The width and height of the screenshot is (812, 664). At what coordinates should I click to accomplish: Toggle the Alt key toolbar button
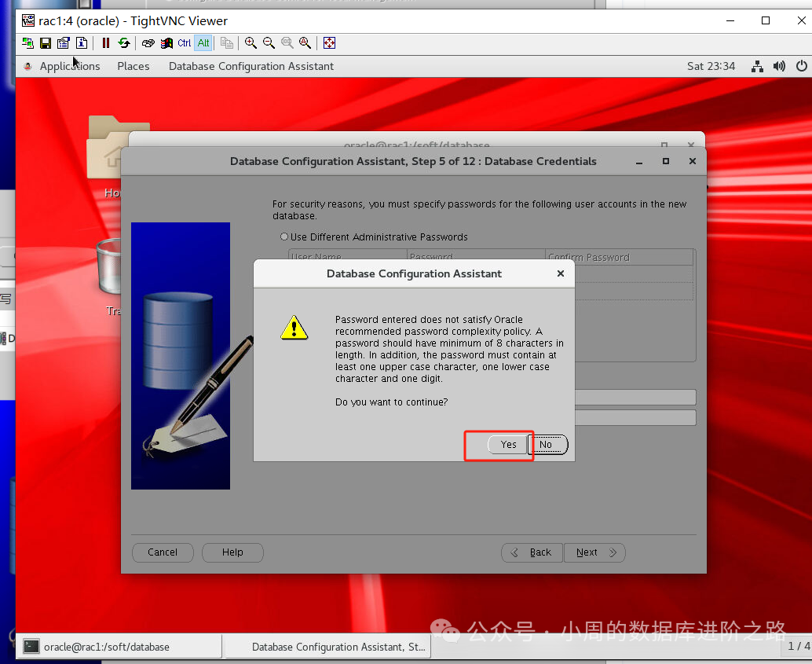[203, 43]
